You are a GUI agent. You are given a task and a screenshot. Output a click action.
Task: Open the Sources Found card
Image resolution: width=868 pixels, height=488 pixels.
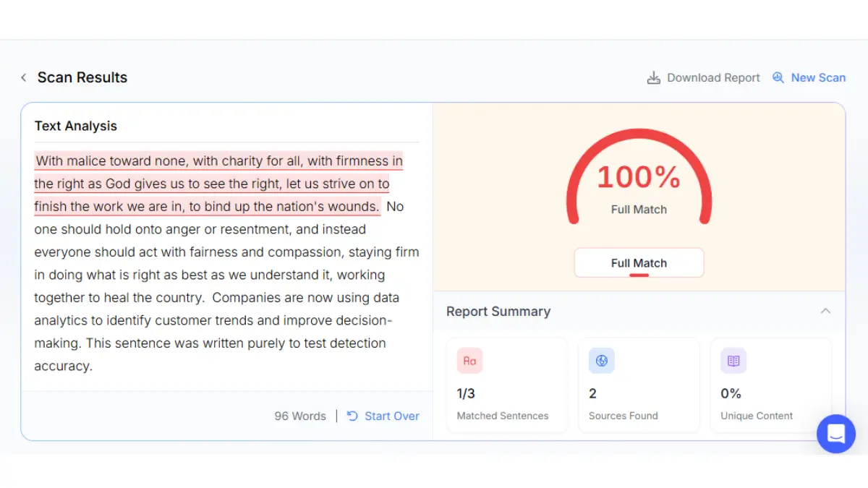coord(639,385)
